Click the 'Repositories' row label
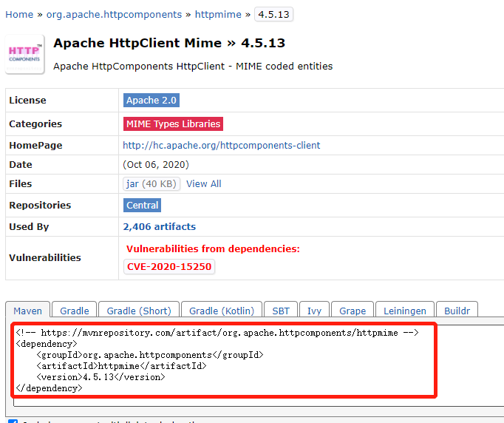Screen dimensions: 504x423 40,206
